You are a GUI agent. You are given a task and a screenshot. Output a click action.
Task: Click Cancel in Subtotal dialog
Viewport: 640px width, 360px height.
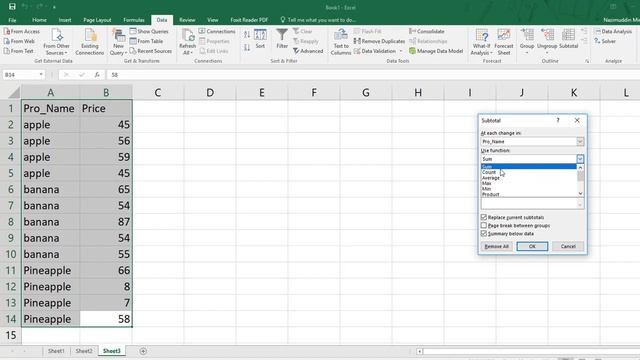tap(568, 246)
